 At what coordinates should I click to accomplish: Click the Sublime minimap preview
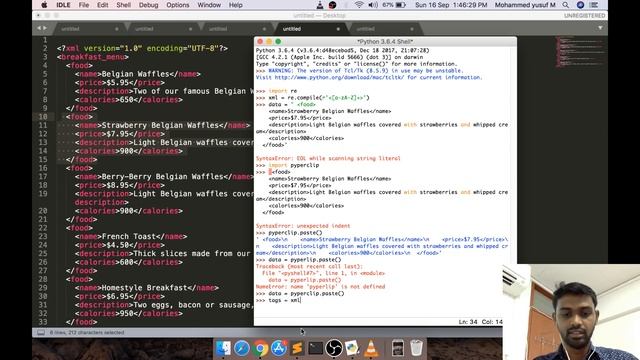(x=580, y=51)
